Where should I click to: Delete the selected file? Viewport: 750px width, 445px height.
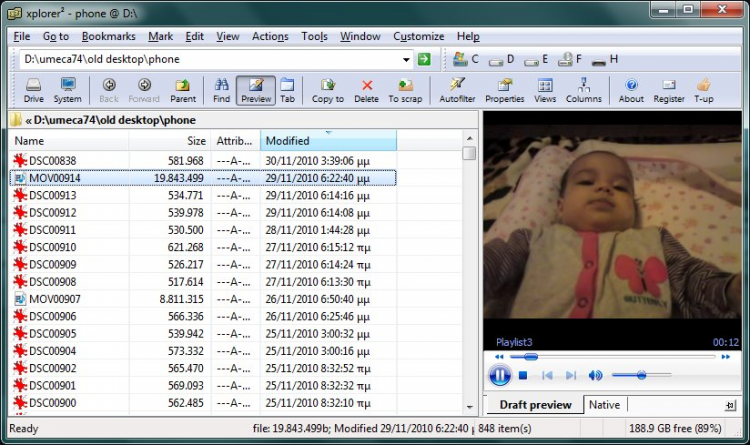pos(366,90)
